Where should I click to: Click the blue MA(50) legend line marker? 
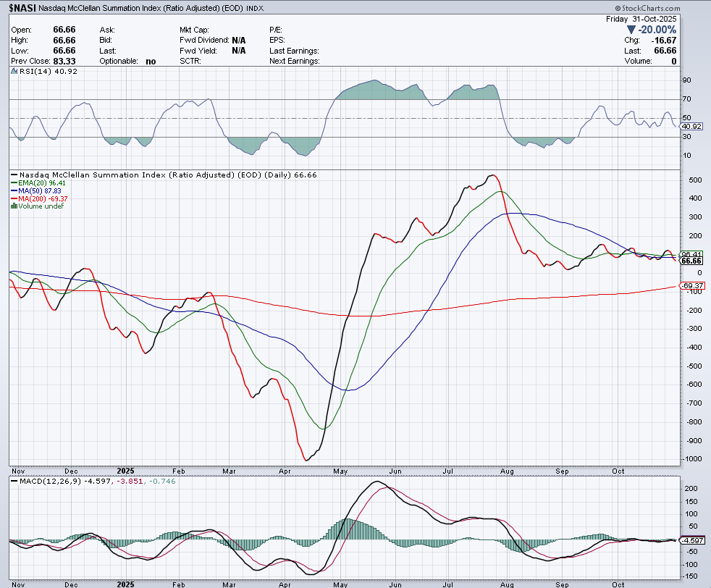click(14, 191)
